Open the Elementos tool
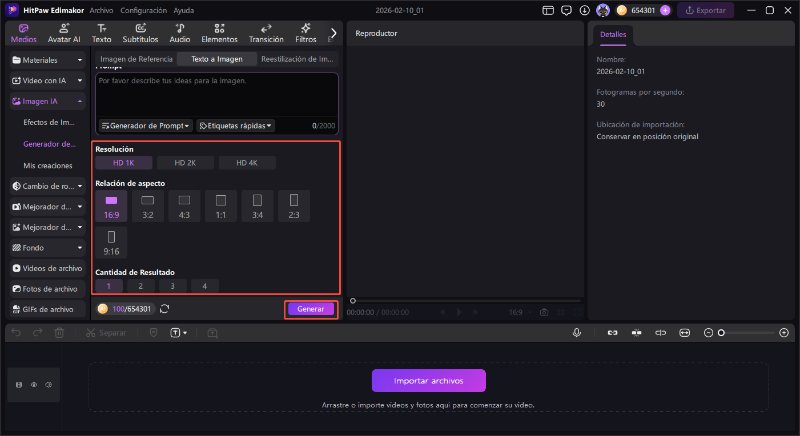 pyautogui.click(x=219, y=33)
